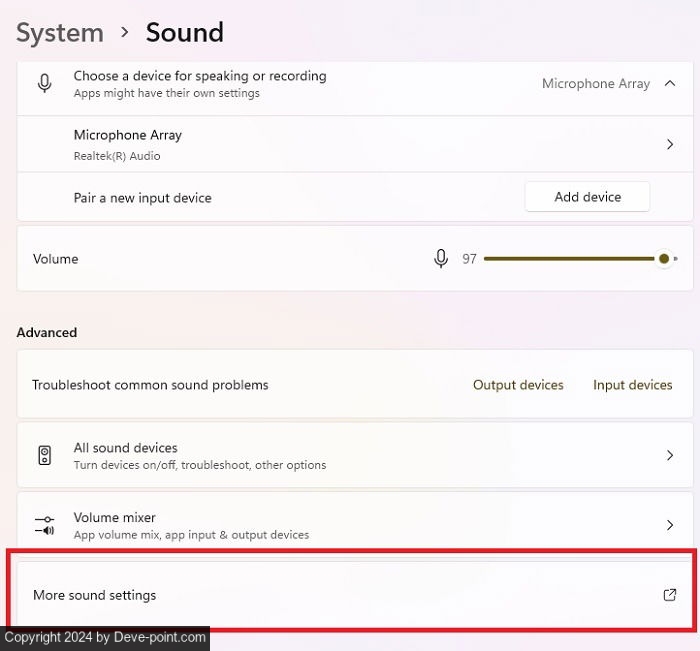Viewport: 700px width, 651px height.
Task: Click the microphone icon beside Choose a device
Action: (x=45, y=83)
